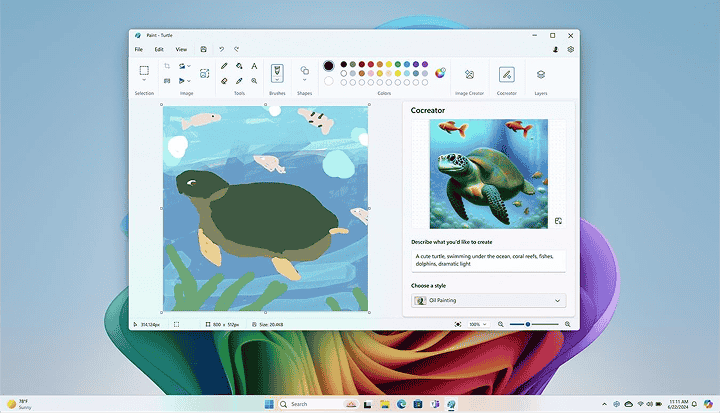This screenshot has height=413, width=720.
Task: Select the Pencil tool
Action: 224,66
